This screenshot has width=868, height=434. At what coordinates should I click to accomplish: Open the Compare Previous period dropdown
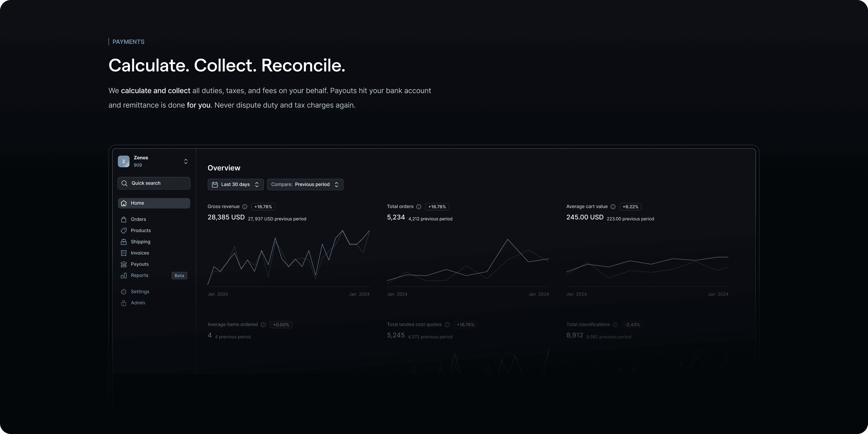[x=305, y=185]
